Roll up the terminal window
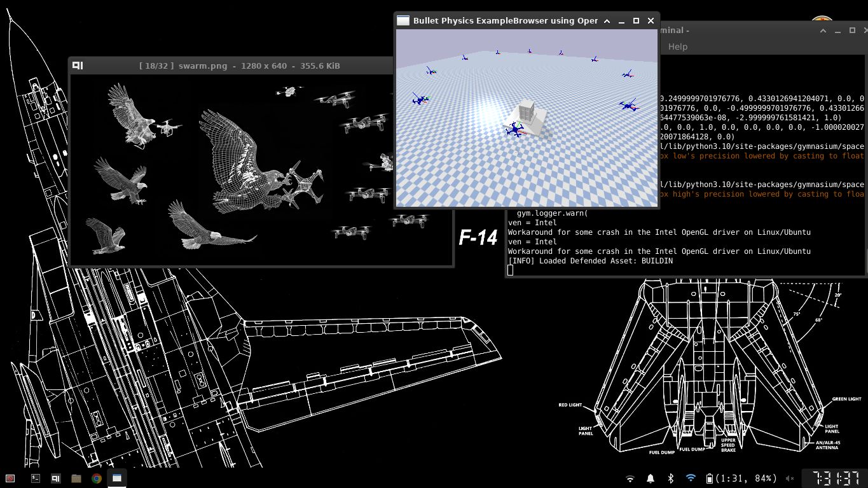Screen dimensions: 868x488 click(x=823, y=30)
